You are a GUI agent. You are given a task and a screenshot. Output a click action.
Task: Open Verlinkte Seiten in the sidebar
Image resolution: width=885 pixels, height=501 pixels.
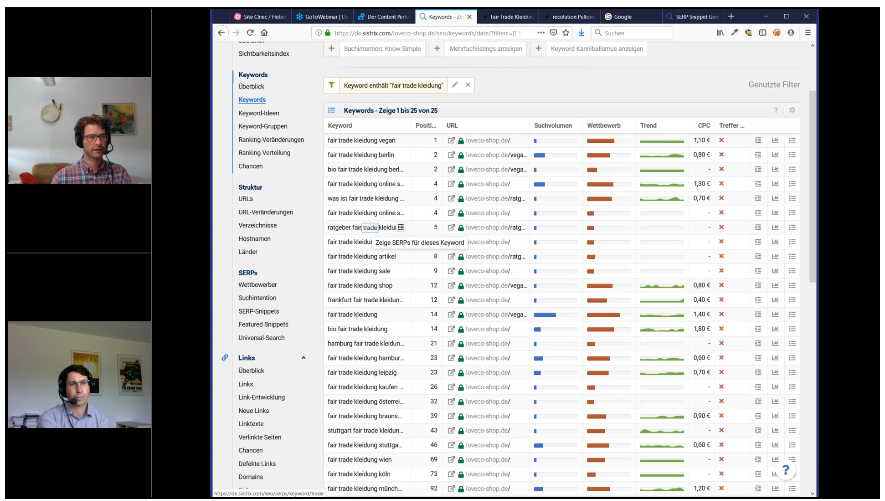[x=259, y=437]
